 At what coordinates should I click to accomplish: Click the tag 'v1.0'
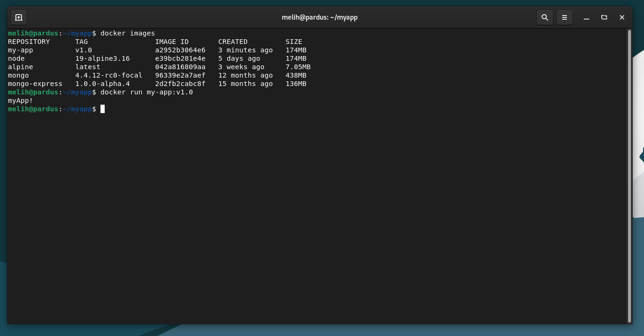[84, 50]
